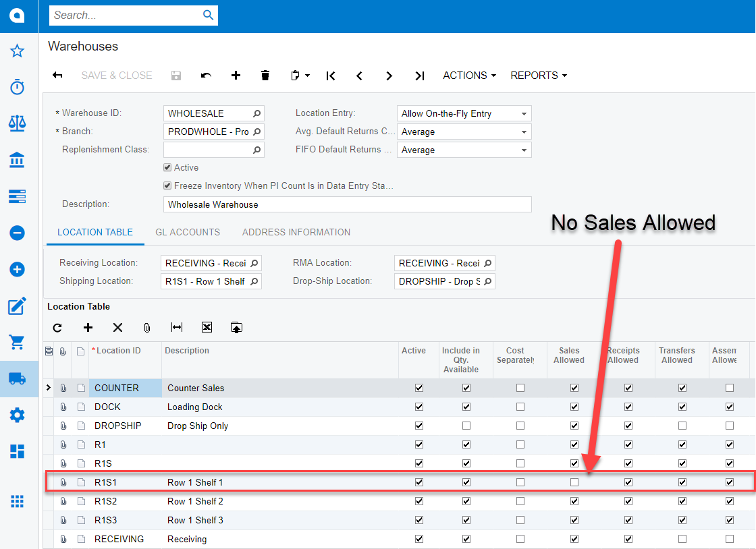
Task: Click fit-to-width columns icon
Action: tap(177, 328)
